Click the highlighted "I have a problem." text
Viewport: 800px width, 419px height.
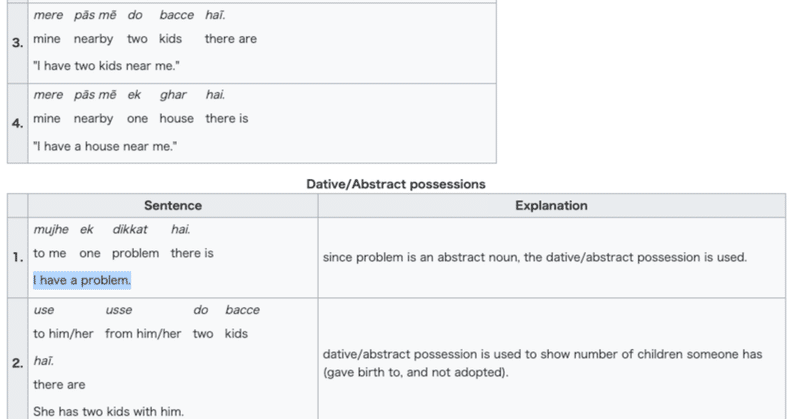pos(82,280)
